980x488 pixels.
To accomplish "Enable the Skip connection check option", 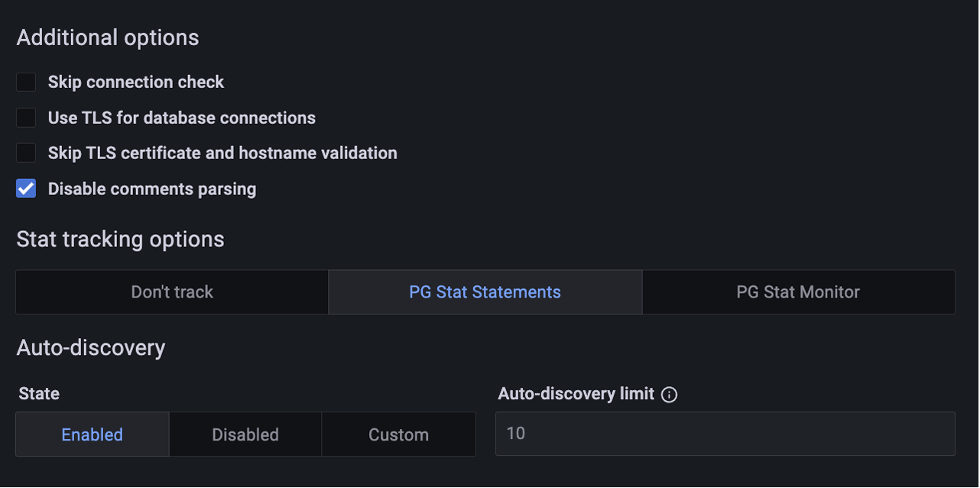I will (25, 82).
